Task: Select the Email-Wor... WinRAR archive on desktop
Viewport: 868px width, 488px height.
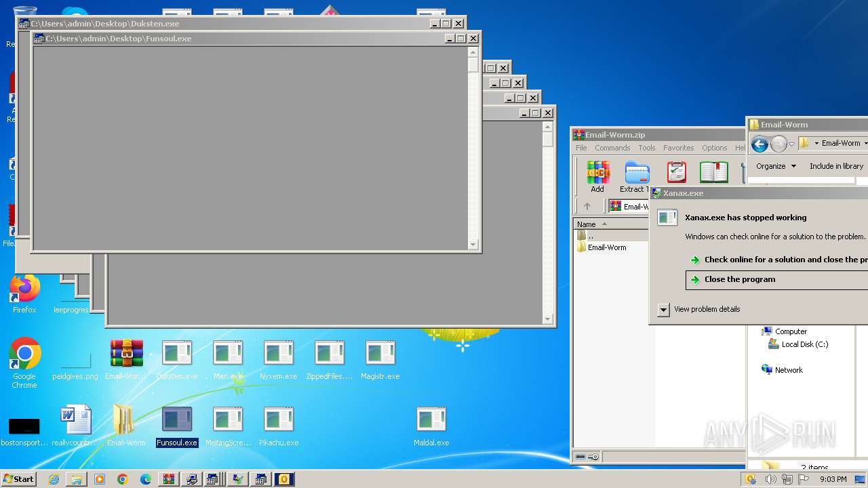Action: [126, 360]
